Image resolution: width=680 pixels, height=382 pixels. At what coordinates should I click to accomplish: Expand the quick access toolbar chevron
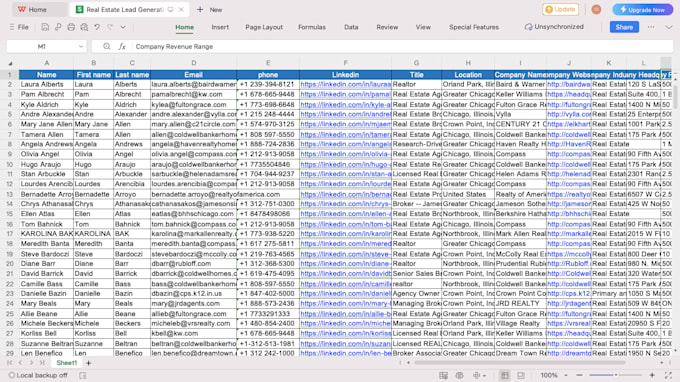(x=123, y=27)
